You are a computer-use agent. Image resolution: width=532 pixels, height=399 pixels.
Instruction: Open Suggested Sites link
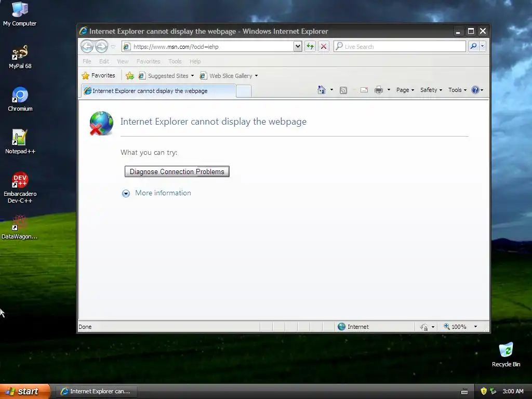[166, 76]
